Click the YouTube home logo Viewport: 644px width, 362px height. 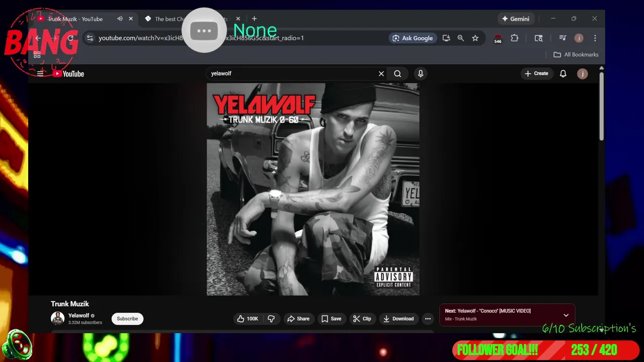click(x=68, y=74)
